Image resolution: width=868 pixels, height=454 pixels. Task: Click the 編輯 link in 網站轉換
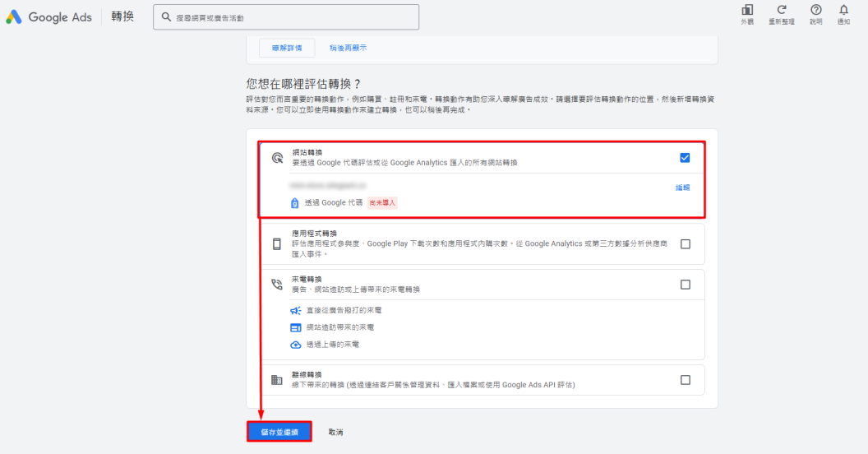pyautogui.click(x=682, y=188)
